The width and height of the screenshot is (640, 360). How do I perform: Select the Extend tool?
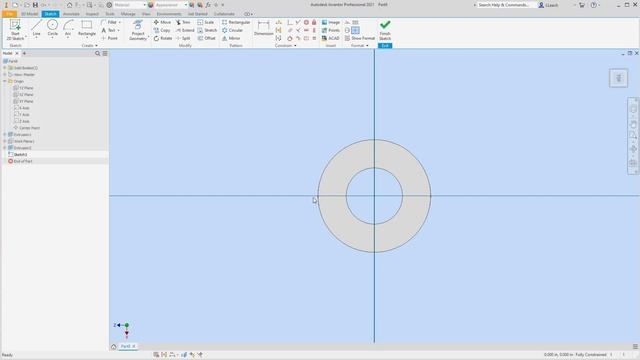click(185, 30)
